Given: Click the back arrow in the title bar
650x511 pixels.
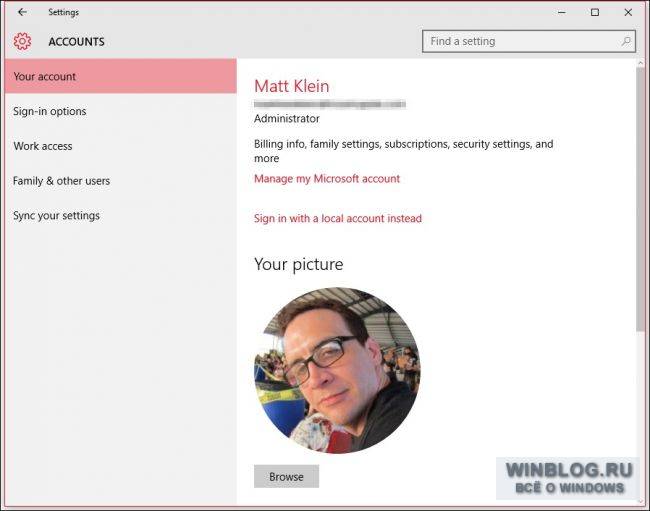Looking at the screenshot, I should point(22,12).
